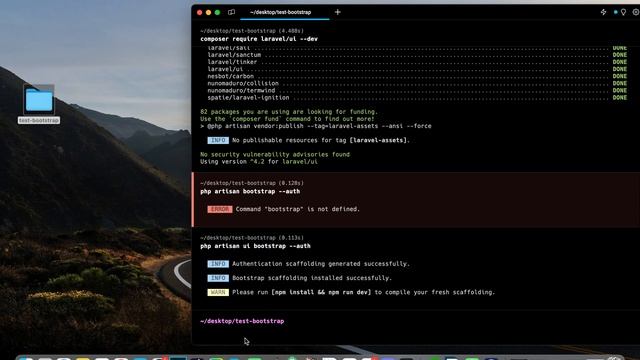
Task: Click DONE status for spatie/laravel-ignition
Action: tap(620, 98)
